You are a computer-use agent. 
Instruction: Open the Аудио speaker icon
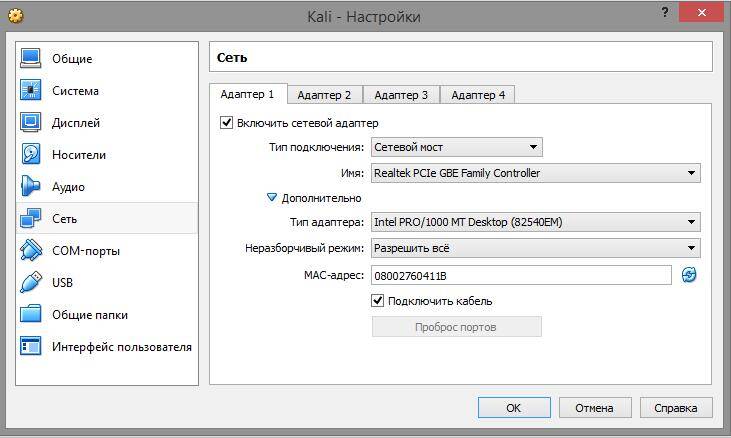30,186
